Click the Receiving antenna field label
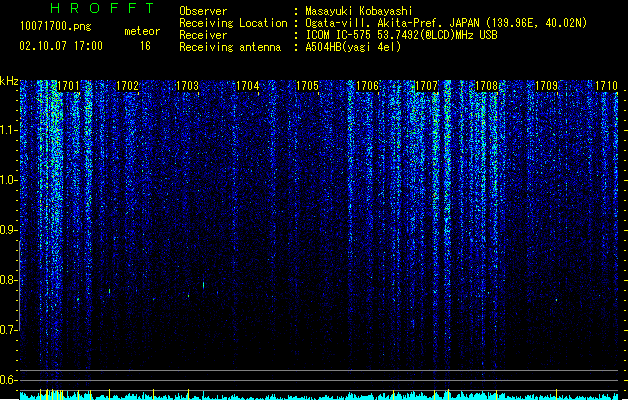629x400 pixels. click(x=230, y=47)
